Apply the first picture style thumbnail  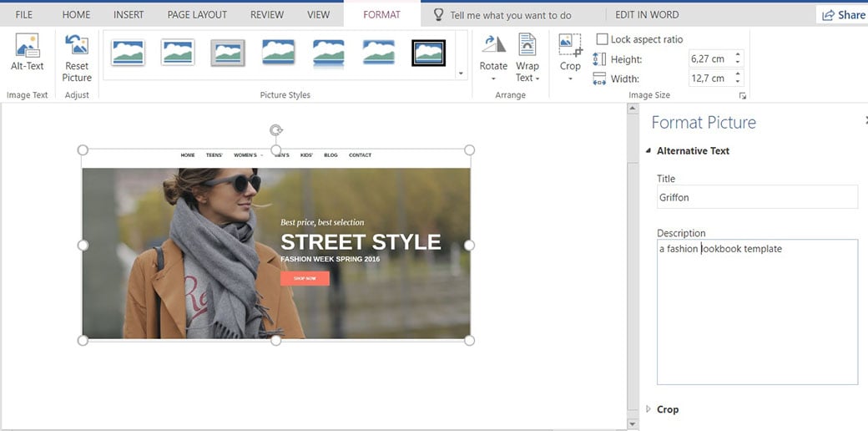point(128,53)
